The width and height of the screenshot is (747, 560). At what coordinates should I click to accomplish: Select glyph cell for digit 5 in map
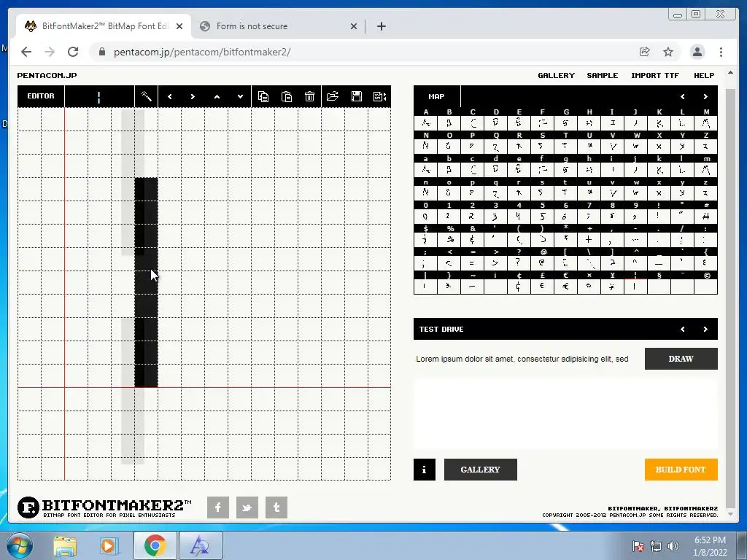tap(543, 217)
